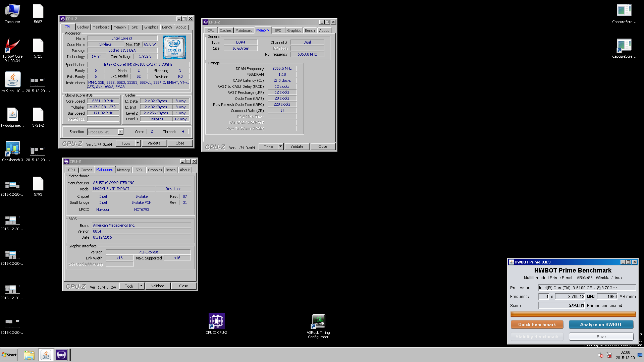Open the CaptureScreen shortcut icon below
This screenshot has width=644, height=362.
click(624, 48)
